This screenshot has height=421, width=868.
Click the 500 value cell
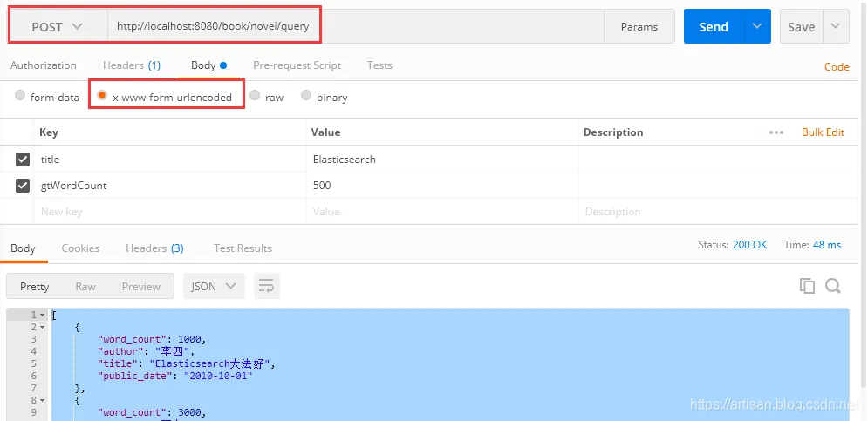[442, 186]
